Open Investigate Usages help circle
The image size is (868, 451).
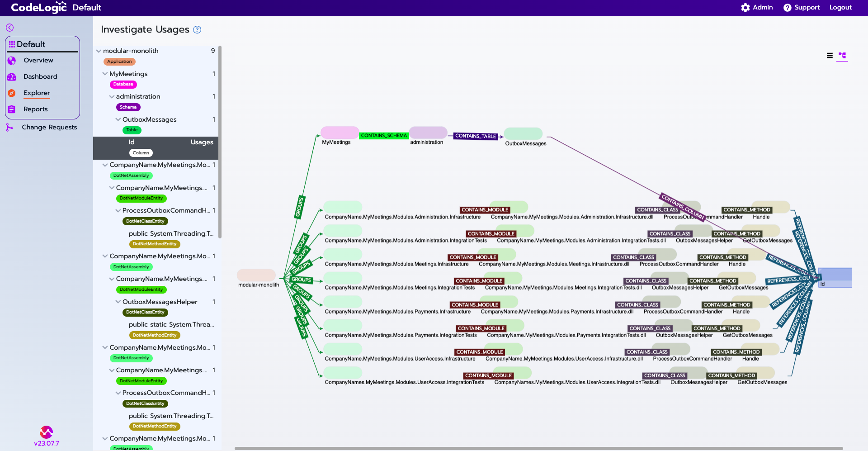(x=197, y=29)
